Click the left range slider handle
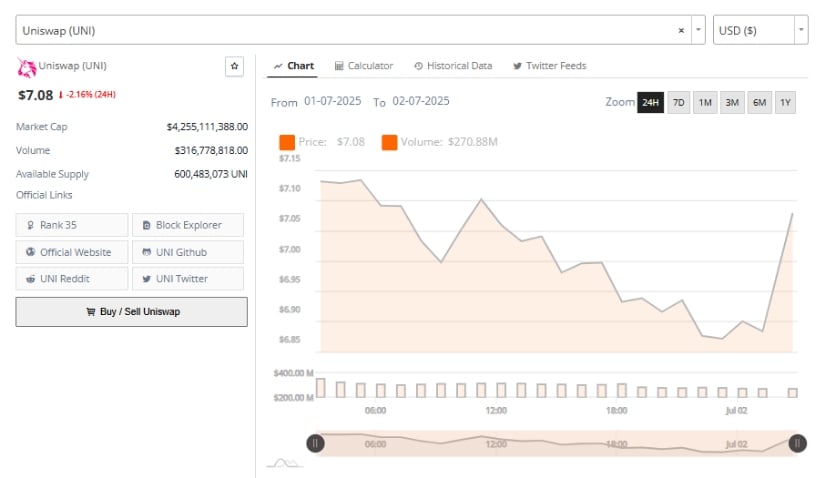Viewport: 825px width, 478px height. [x=315, y=443]
